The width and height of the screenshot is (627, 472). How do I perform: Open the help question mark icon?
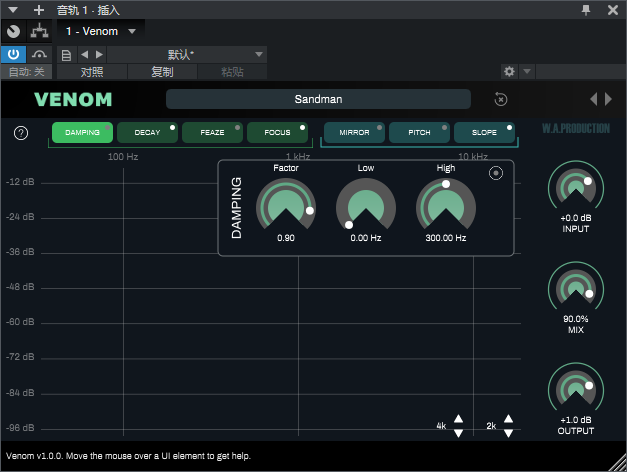tap(21, 133)
